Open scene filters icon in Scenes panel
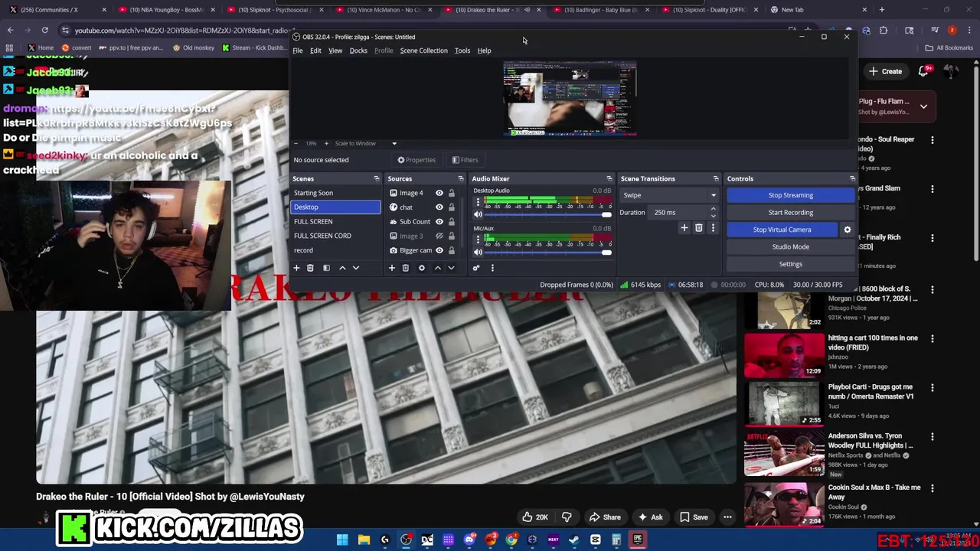980x551 pixels. point(326,268)
